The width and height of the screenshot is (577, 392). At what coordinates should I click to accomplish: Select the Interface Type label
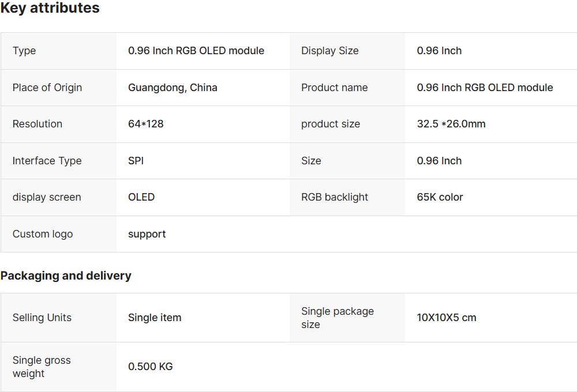point(47,161)
